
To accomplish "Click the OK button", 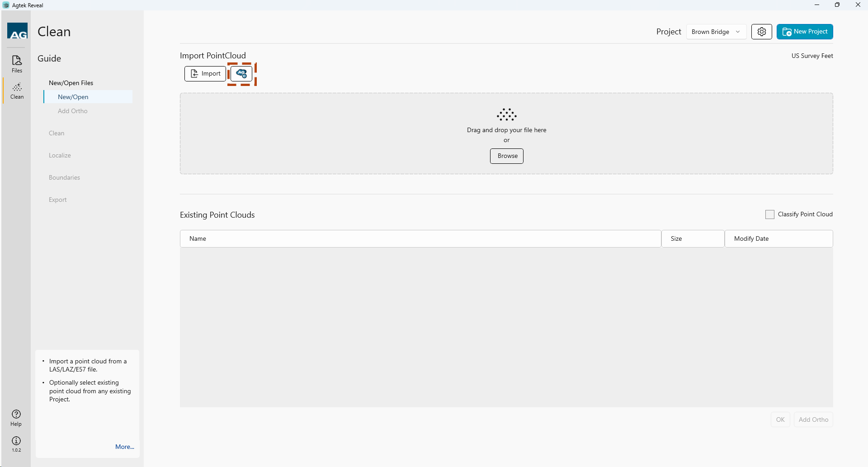I will click(780, 419).
